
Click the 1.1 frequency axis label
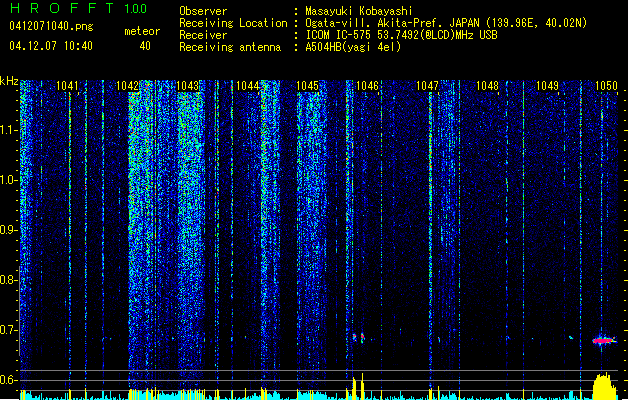(x=8, y=130)
